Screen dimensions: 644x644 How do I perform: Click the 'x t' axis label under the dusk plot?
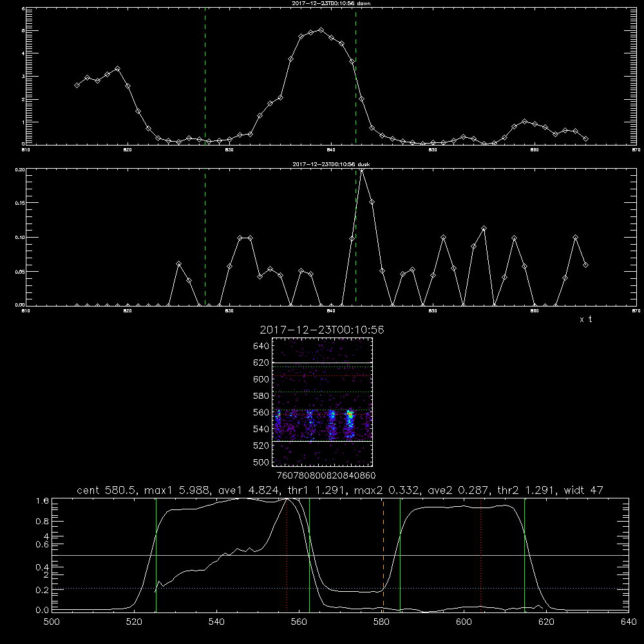point(585,319)
